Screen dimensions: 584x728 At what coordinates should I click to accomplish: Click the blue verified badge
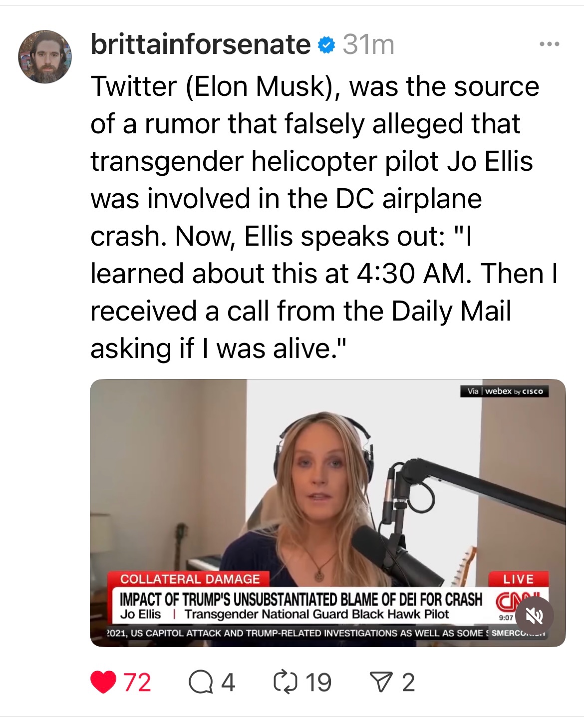pos(326,46)
